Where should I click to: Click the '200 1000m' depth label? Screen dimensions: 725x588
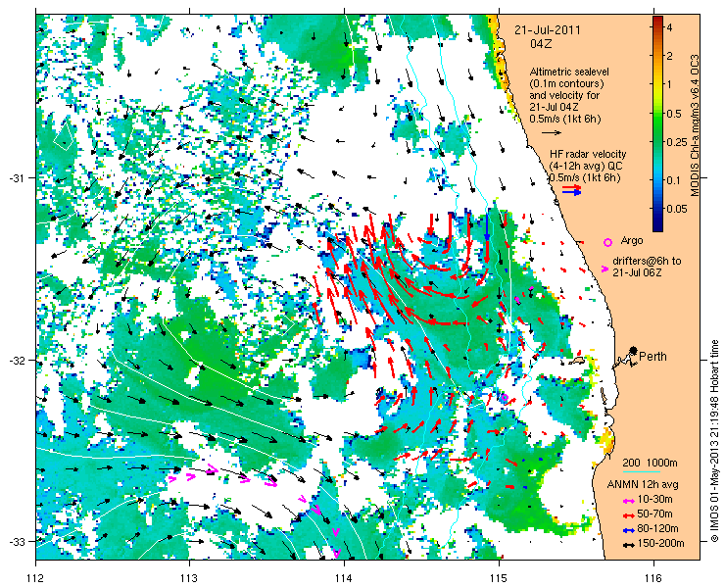point(651,464)
